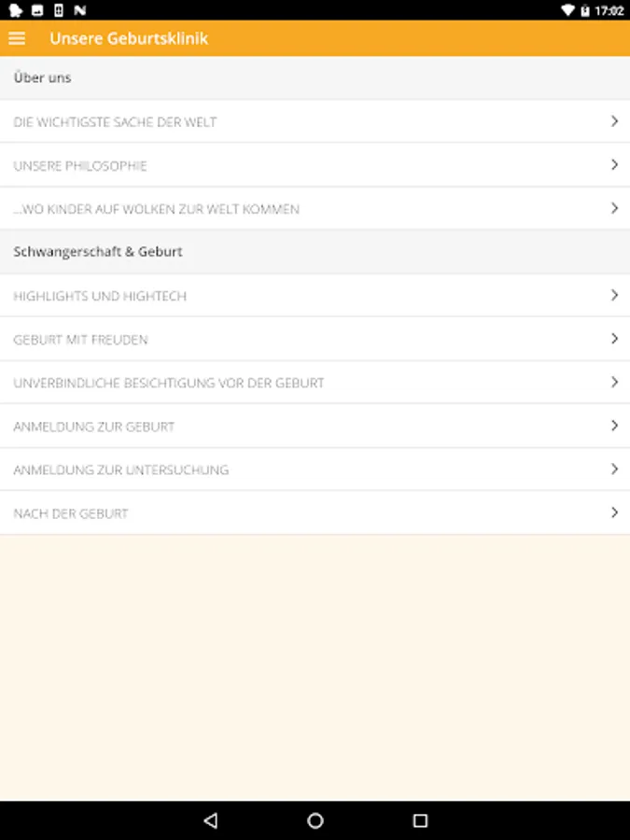Select Nach der Geburt entry
630x840 pixels.
(71, 513)
